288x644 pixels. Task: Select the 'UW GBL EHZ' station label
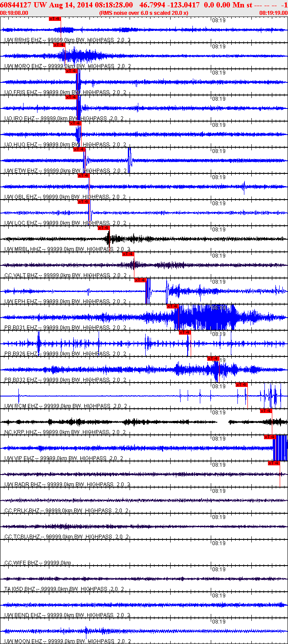pos(21,197)
